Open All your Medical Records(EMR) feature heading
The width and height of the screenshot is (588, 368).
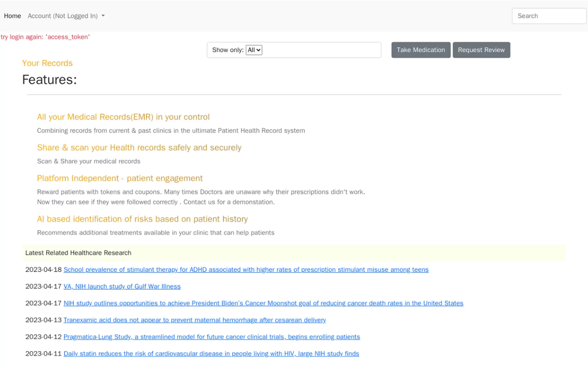(x=123, y=117)
